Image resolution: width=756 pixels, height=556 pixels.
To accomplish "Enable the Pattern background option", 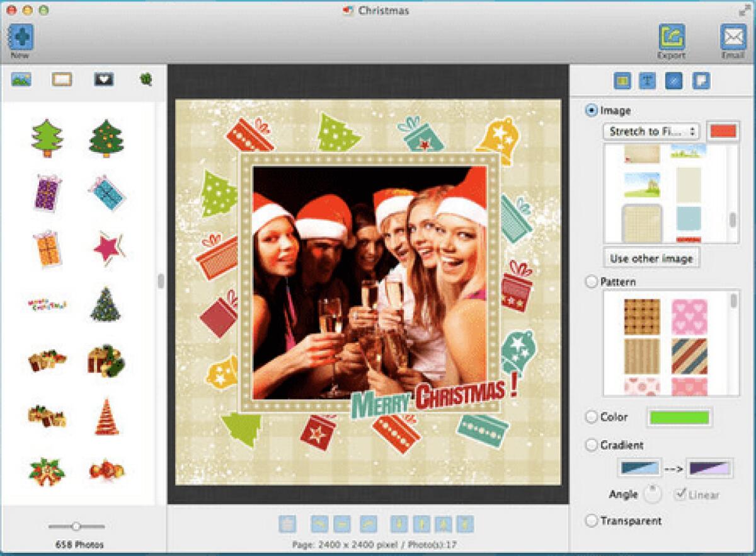I will tap(591, 282).
